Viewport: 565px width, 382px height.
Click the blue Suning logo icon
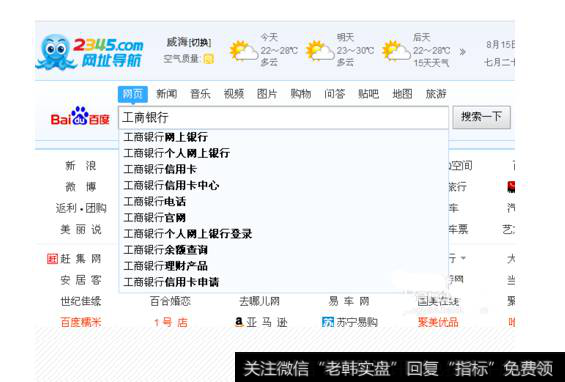[328, 322]
